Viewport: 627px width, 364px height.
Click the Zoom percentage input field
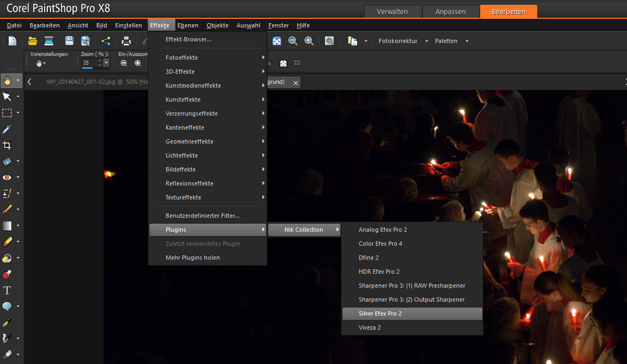pos(90,63)
